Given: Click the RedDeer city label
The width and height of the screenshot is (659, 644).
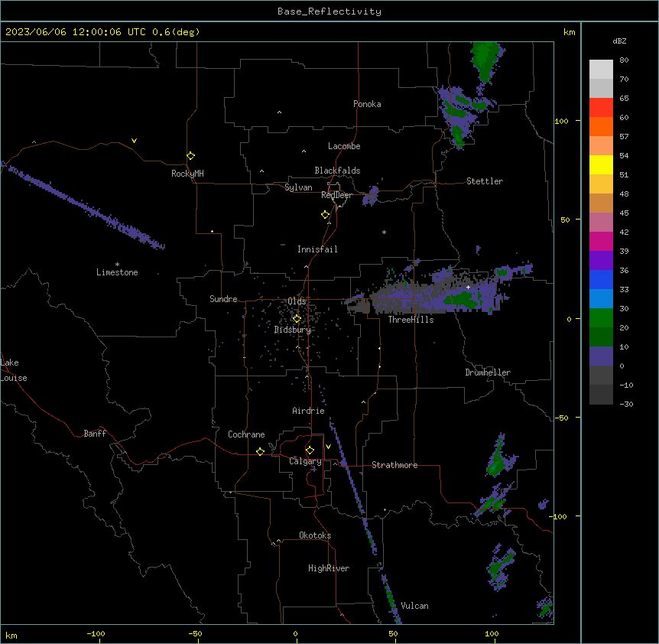Looking at the screenshot, I should tap(336, 195).
